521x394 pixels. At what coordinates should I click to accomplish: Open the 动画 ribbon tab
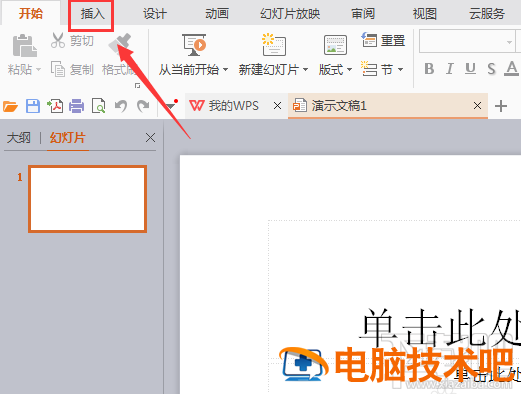point(217,14)
